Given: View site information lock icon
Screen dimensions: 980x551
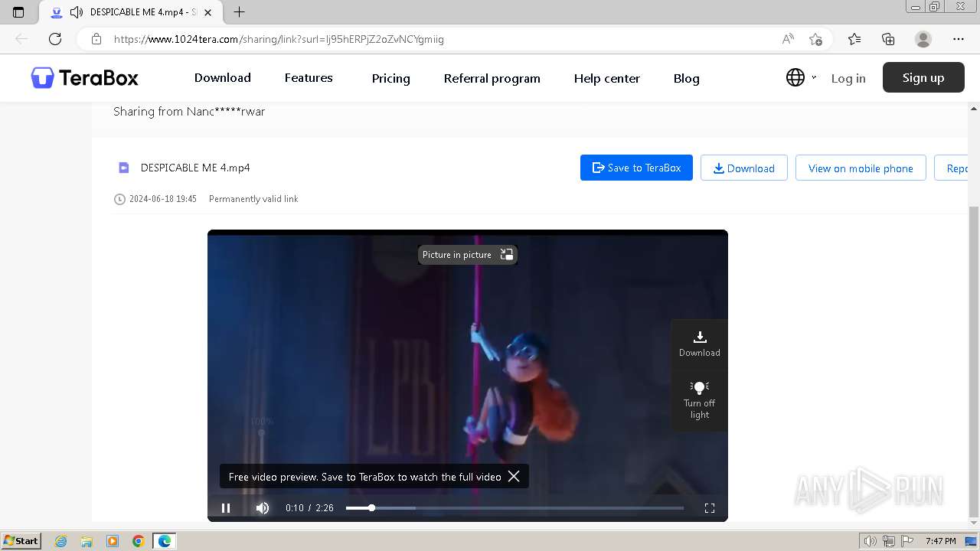Looking at the screenshot, I should click(96, 39).
